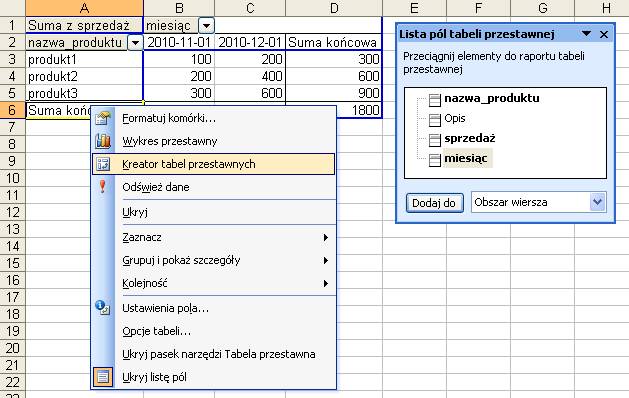Select the nazwa_produktu field icon in list
Screen dimensions: 629x398
click(434, 99)
